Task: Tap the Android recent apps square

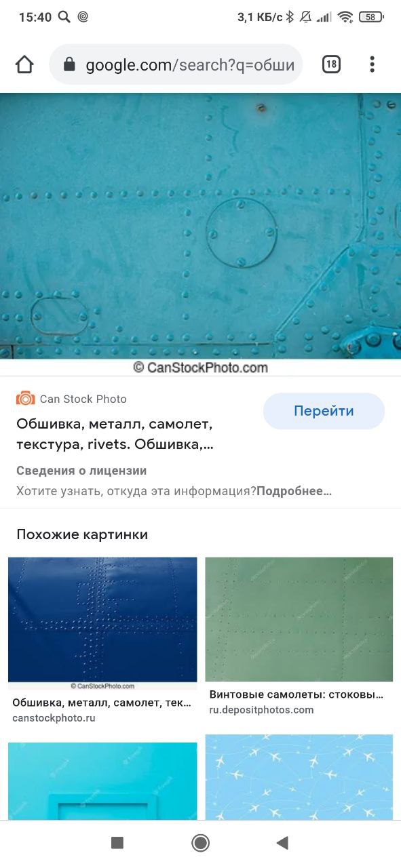Action: tap(117, 843)
